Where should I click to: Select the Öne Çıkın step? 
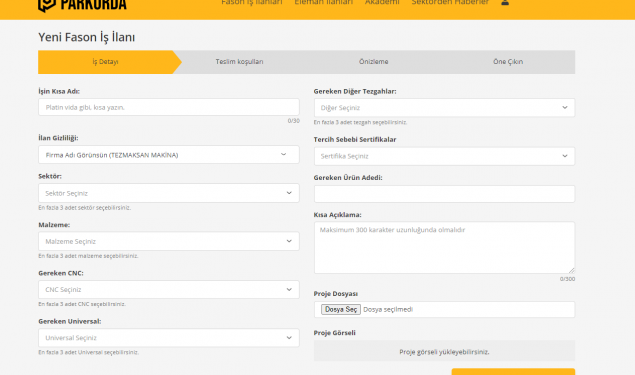[x=508, y=62]
